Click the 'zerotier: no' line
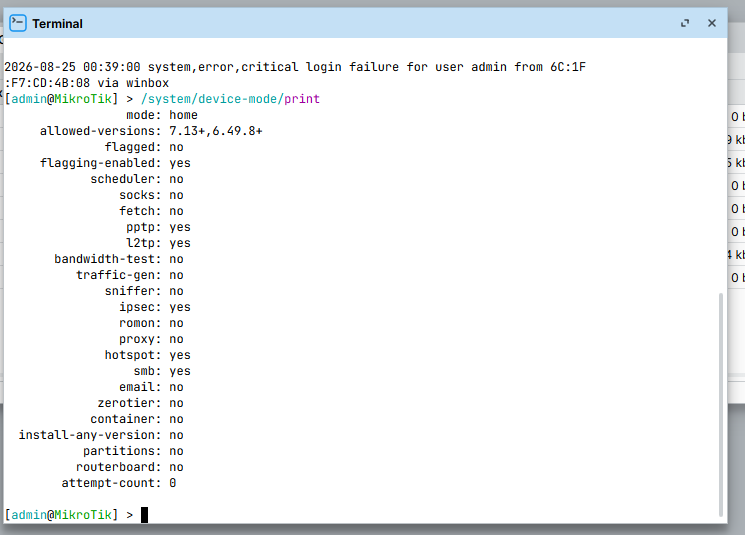745x535 pixels. point(141,403)
